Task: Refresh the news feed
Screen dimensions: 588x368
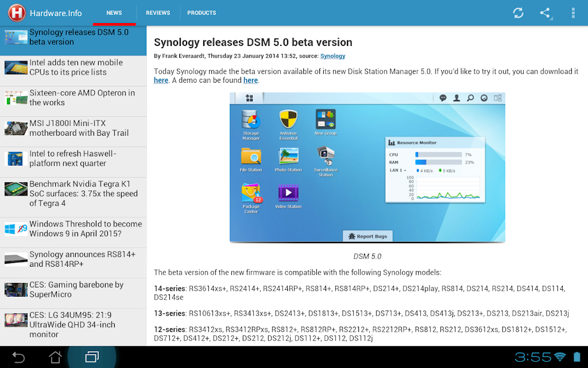Action: [519, 13]
